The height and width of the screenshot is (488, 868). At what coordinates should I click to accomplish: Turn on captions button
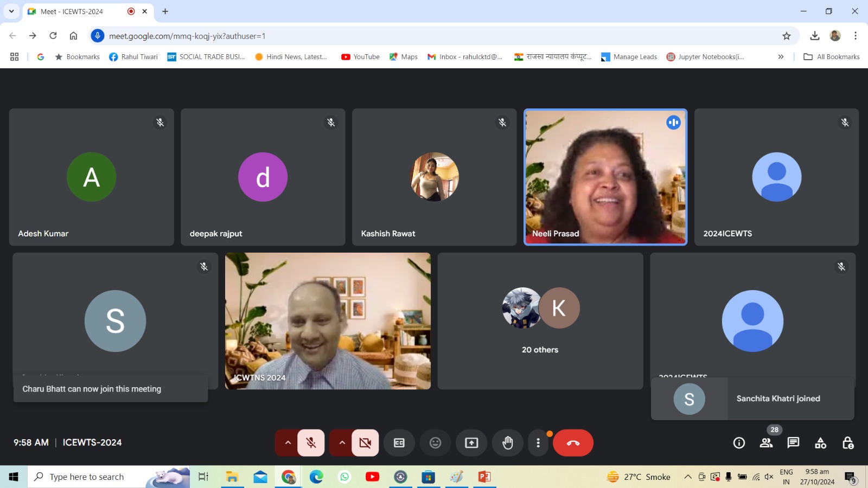coord(399,443)
